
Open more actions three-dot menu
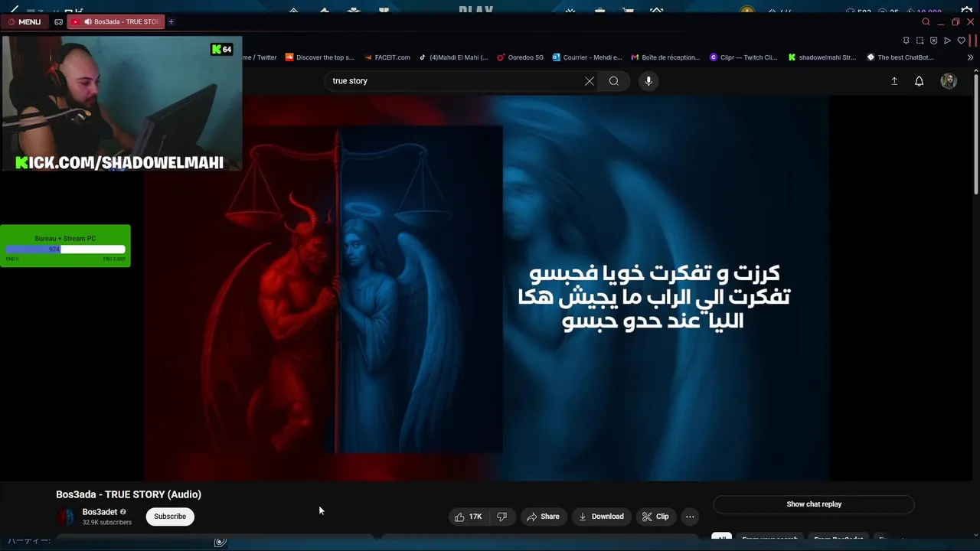[x=690, y=517]
